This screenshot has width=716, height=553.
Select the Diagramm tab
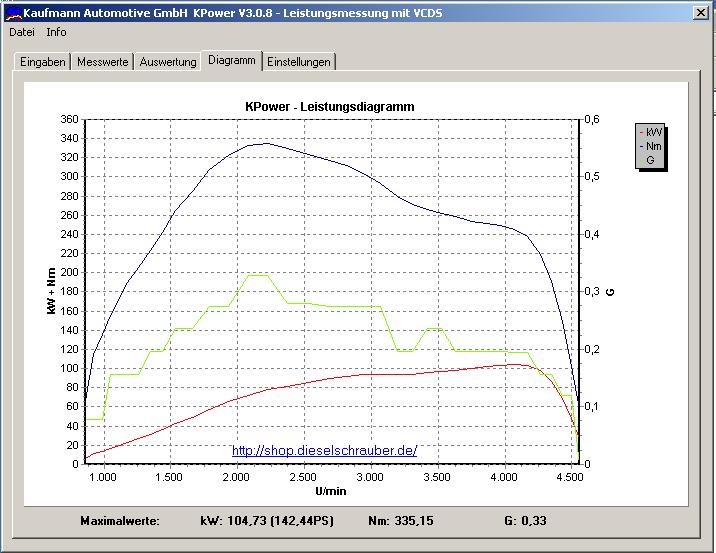coord(231,61)
